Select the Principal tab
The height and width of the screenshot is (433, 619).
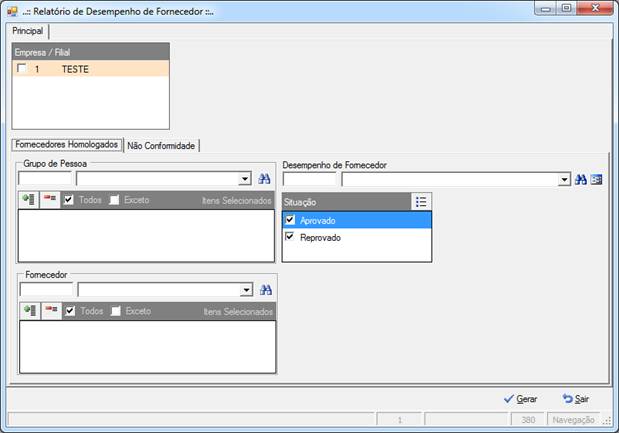[27, 31]
